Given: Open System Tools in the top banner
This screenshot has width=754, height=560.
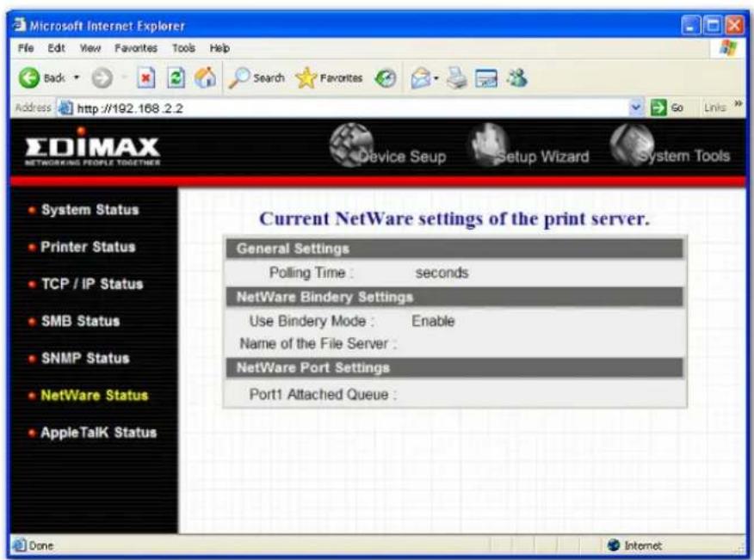Looking at the screenshot, I should 671,145.
